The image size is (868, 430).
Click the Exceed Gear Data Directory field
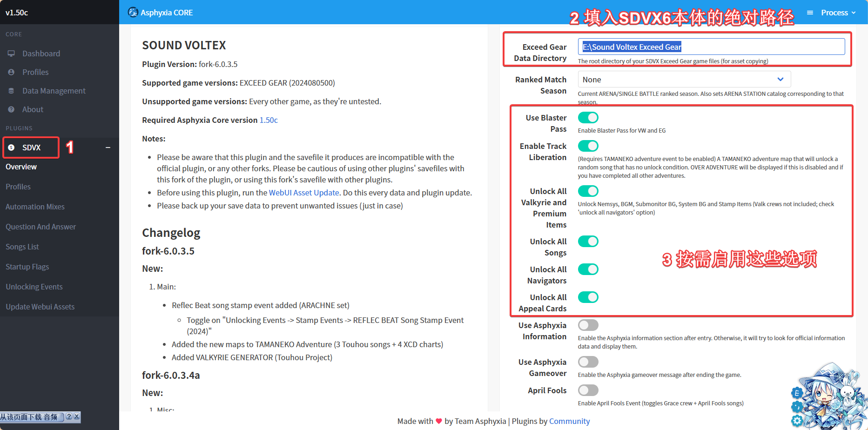(711, 47)
